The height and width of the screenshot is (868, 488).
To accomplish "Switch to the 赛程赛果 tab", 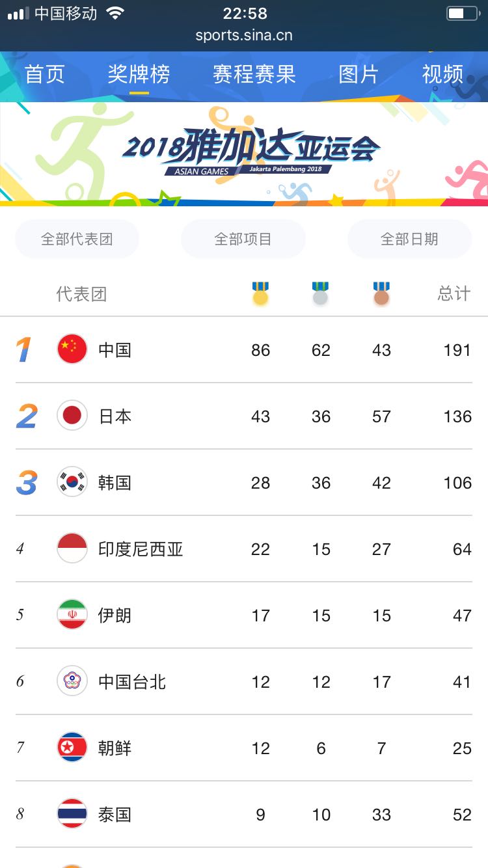I will (254, 74).
